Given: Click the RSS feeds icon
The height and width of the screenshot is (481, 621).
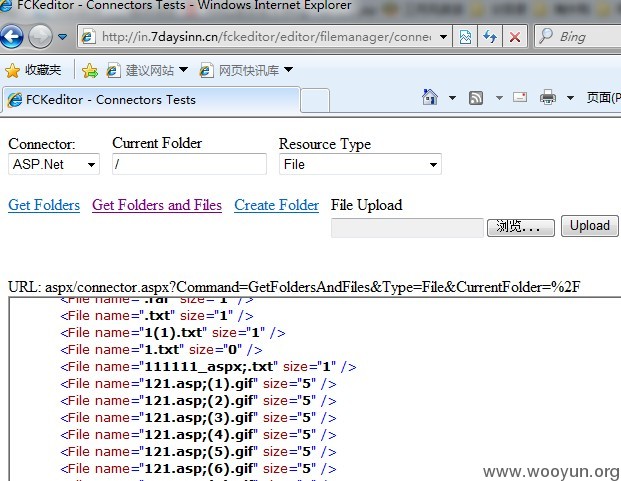Looking at the screenshot, I should coord(476,97).
